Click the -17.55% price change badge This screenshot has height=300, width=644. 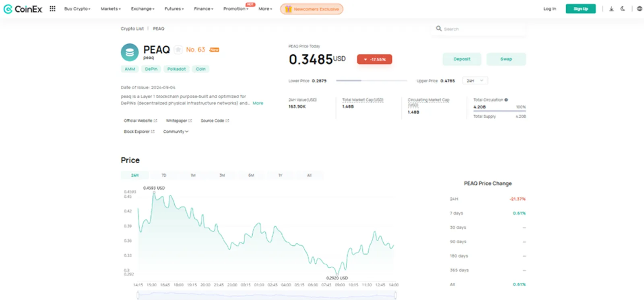(374, 60)
